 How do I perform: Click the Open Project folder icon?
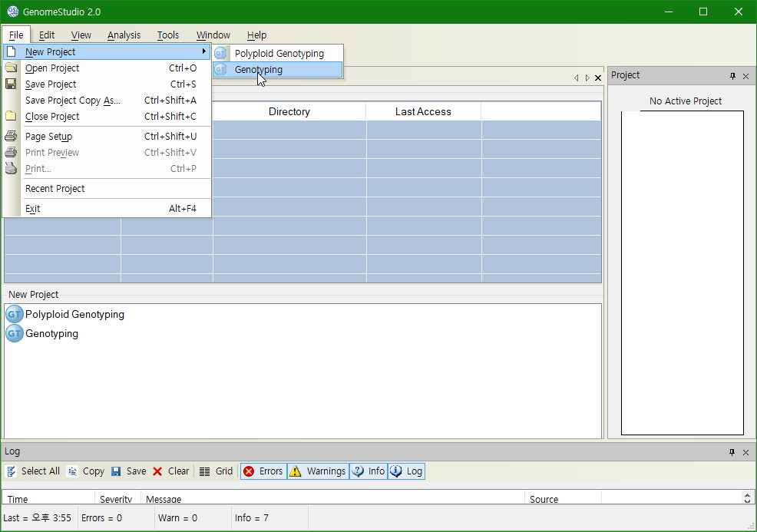click(x=11, y=68)
